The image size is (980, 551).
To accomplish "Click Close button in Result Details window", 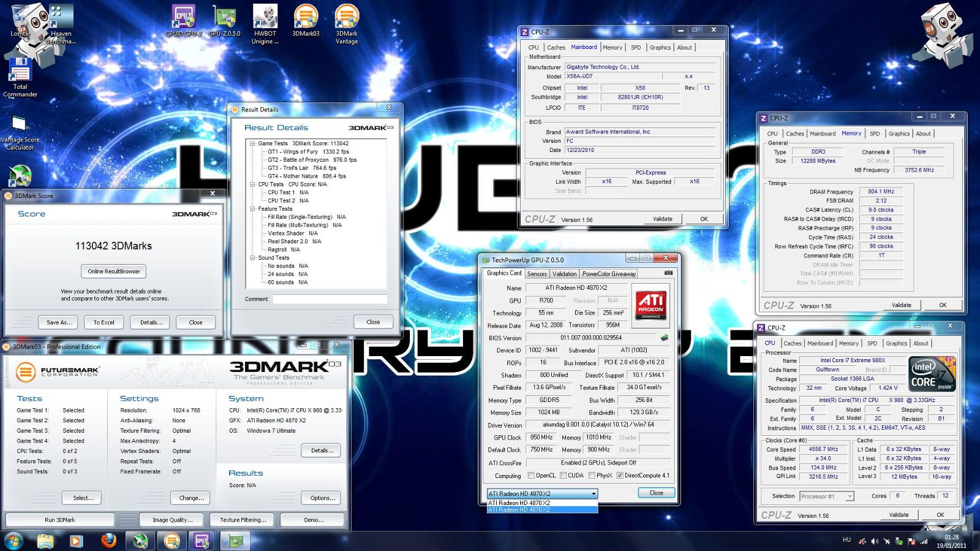I will point(373,322).
